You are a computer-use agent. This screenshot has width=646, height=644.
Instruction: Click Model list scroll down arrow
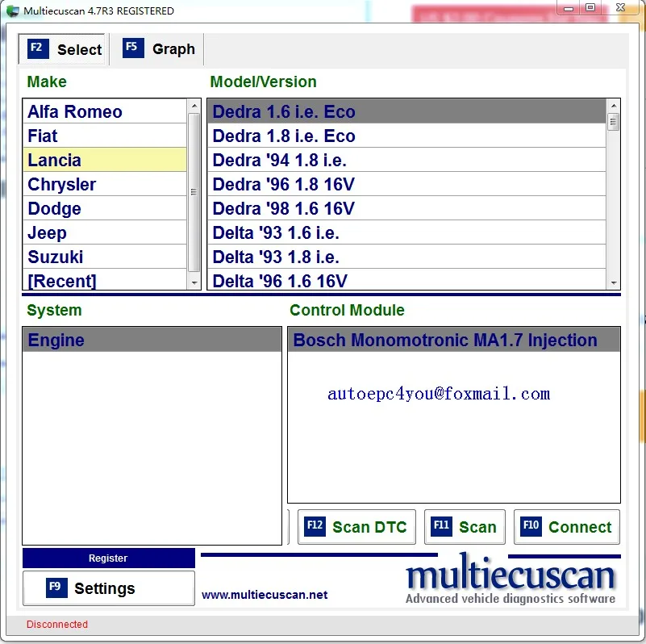tap(614, 283)
